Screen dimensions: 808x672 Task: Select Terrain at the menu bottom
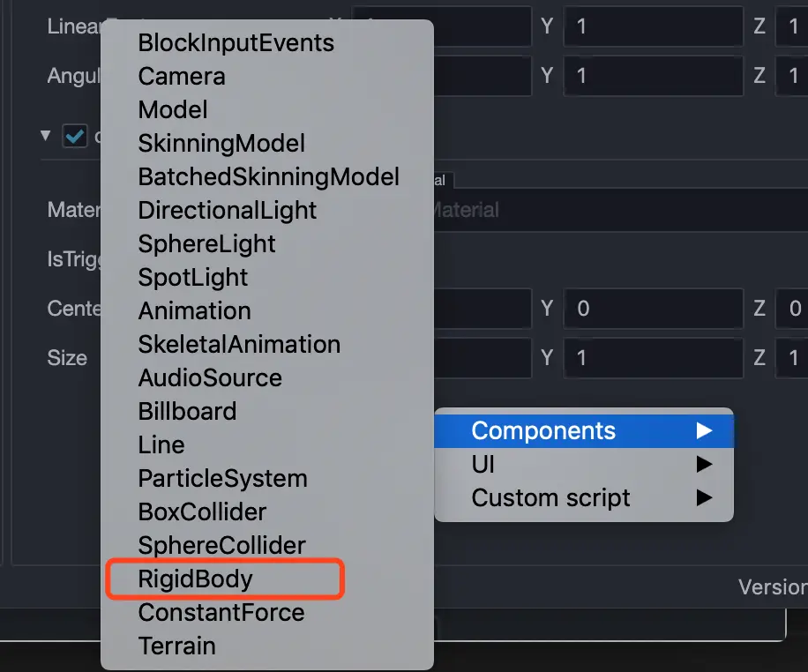tap(176, 646)
